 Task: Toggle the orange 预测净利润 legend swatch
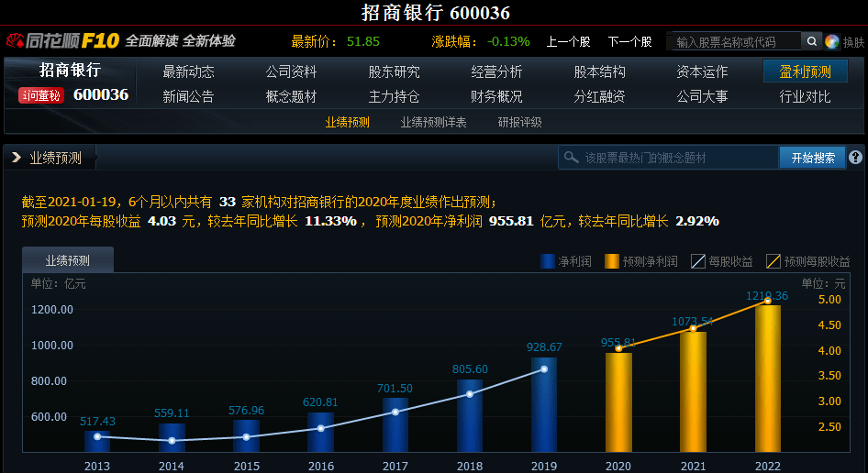click(x=612, y=261)
